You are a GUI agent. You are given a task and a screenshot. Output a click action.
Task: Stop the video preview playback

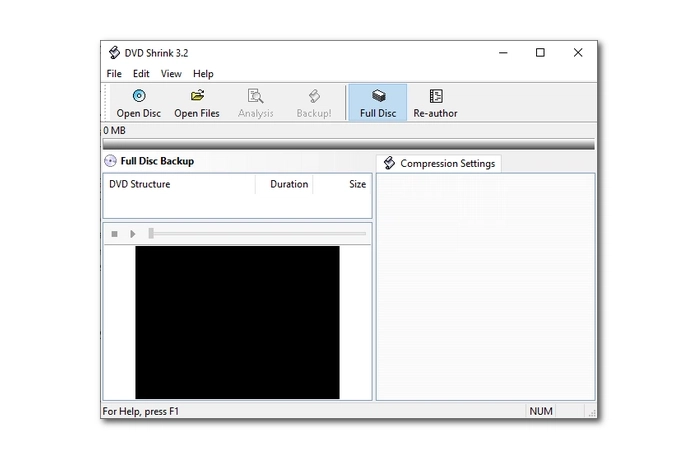pos(114,234)
